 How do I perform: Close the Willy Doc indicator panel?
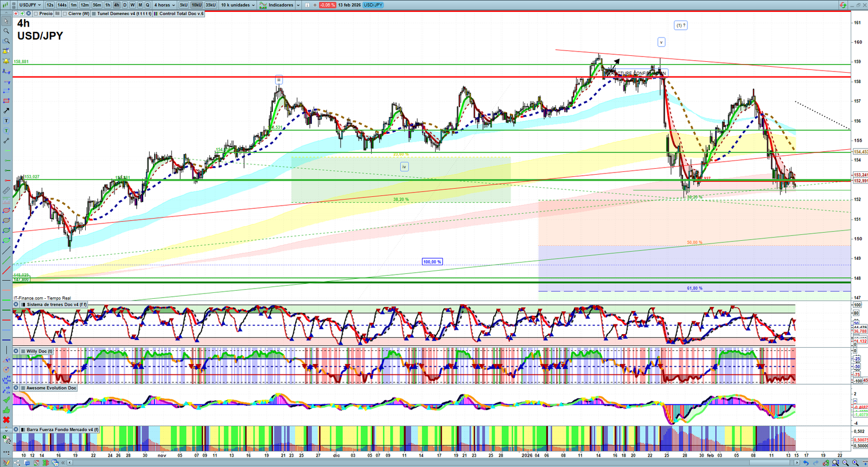pyautogui.click(x=16, y=351)
